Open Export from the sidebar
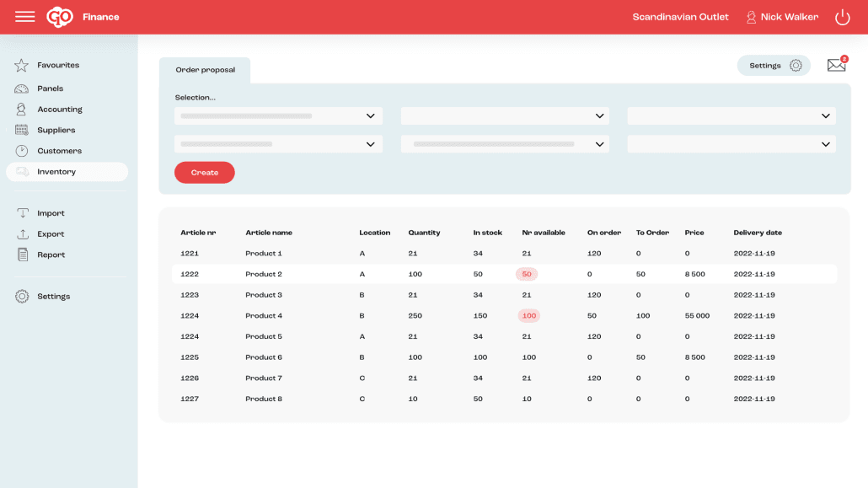This screenshot has height=488, width=868. pyautogui.click(x=51, y=234)
